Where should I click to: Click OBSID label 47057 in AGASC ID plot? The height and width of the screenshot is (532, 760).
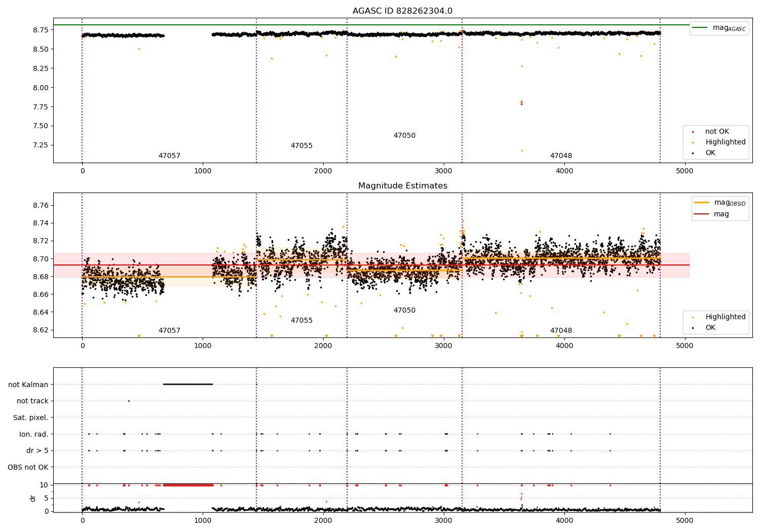click(x=169, y=156)
